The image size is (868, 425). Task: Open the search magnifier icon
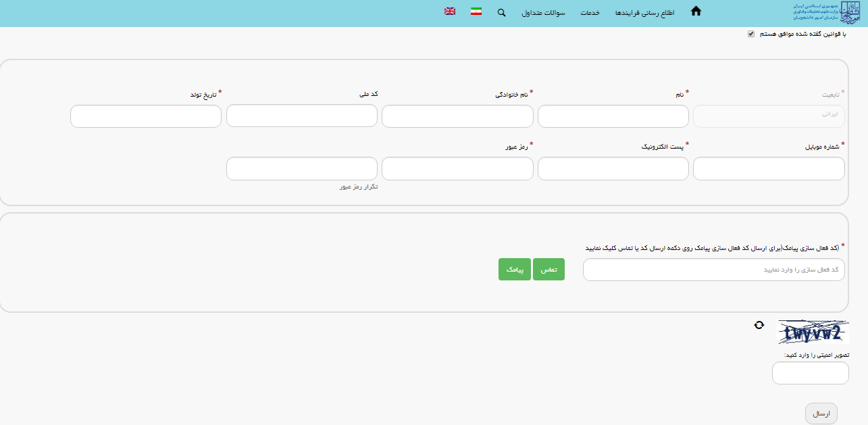[501, 13]
